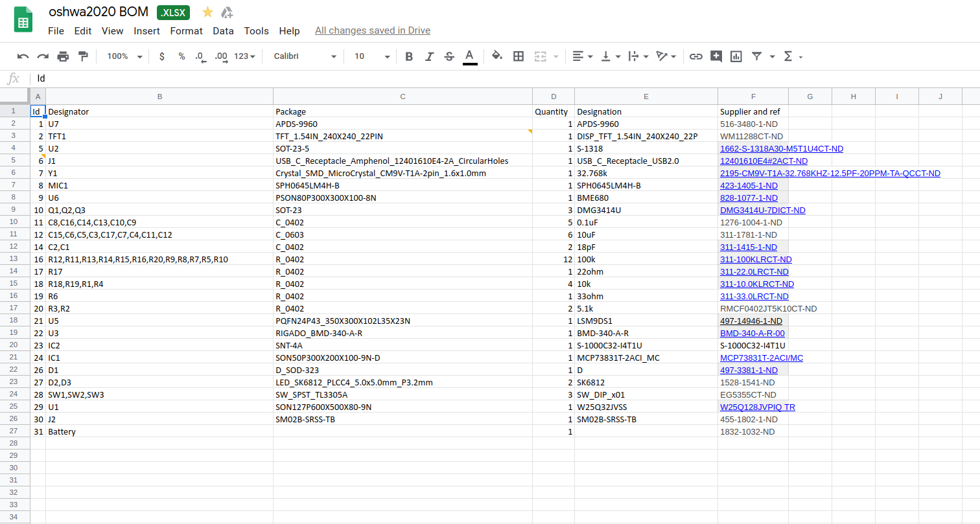Select row 13 header
The width and height of the screenshot is (980, 524).
coord(14,259)
